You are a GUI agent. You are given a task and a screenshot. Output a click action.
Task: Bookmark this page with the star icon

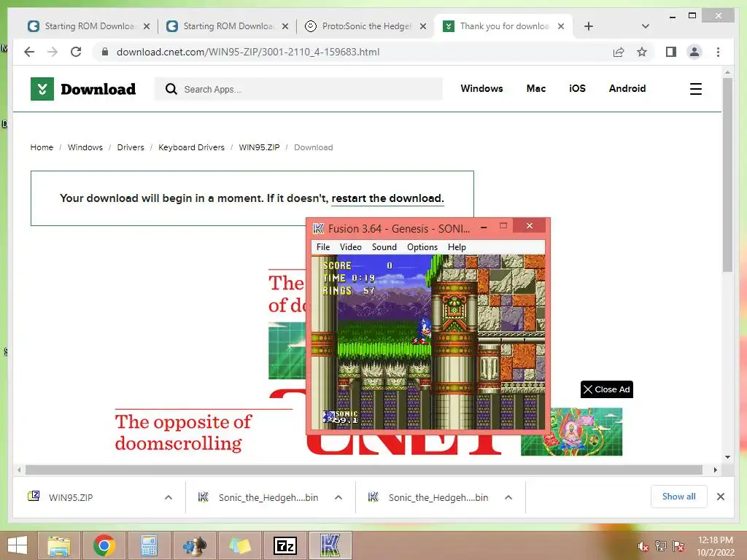point(642,52)
